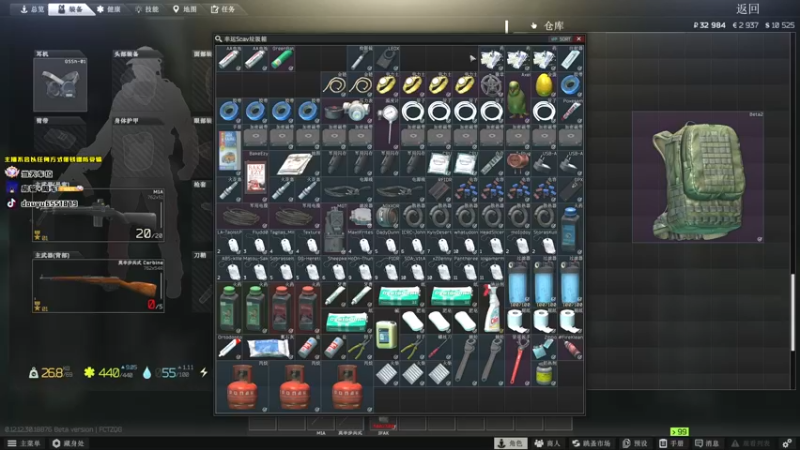This screenshot has height=450, width=800.
Task: Select the copper T-Plug item
Action: coord(518,164)
